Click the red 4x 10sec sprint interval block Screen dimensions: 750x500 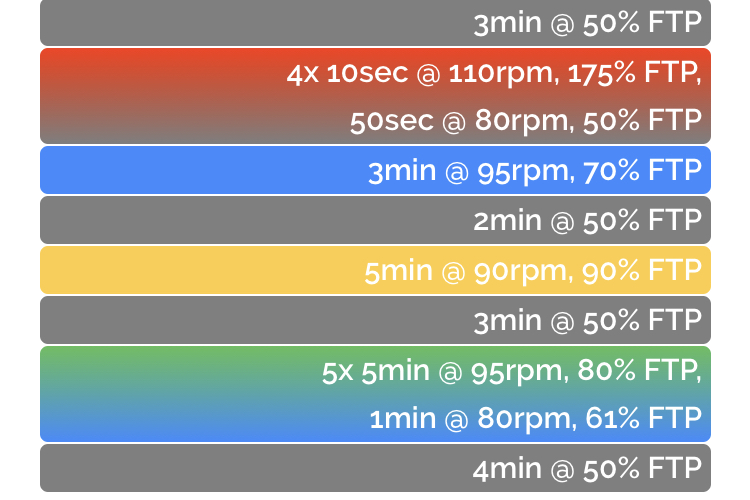tap(375, 96)
